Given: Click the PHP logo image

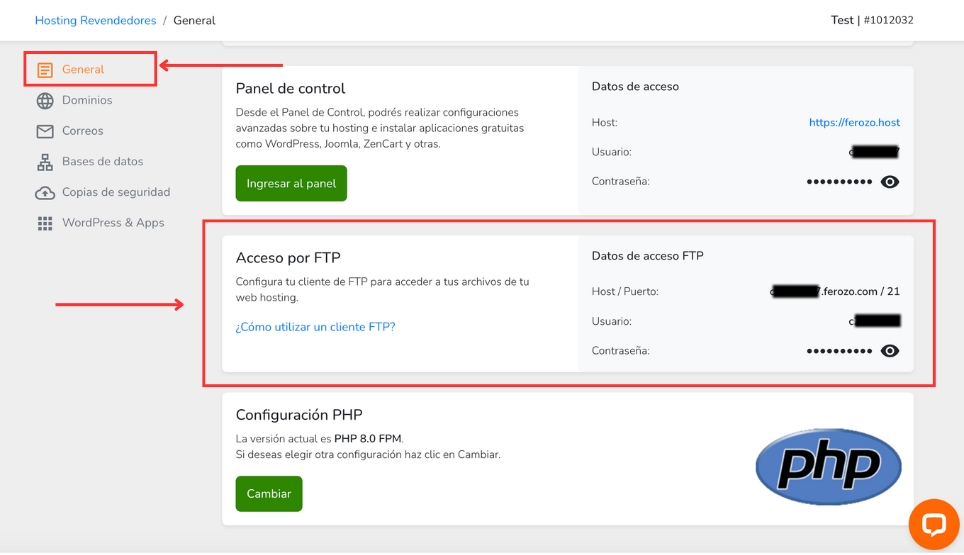Looking at the screenshot, I should click(x=828, y=466).
